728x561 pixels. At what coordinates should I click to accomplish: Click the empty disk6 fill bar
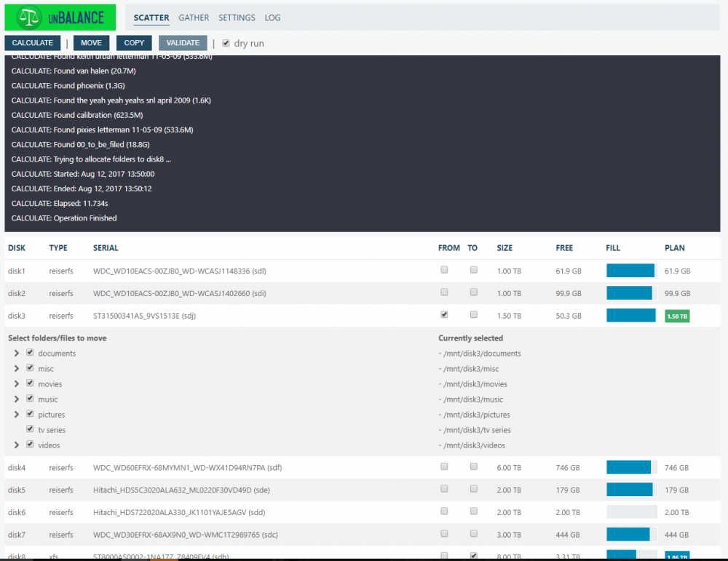coord(631,512)
